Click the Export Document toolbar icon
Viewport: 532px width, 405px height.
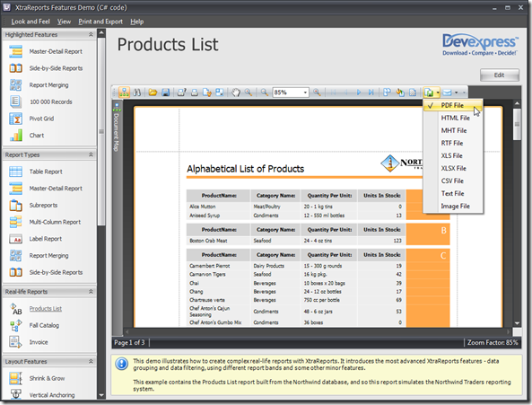click(429, 92)
